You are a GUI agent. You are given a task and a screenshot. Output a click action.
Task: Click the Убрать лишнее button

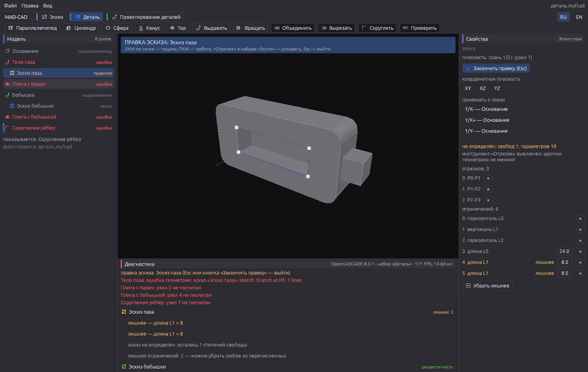click(x=487, y=285)
